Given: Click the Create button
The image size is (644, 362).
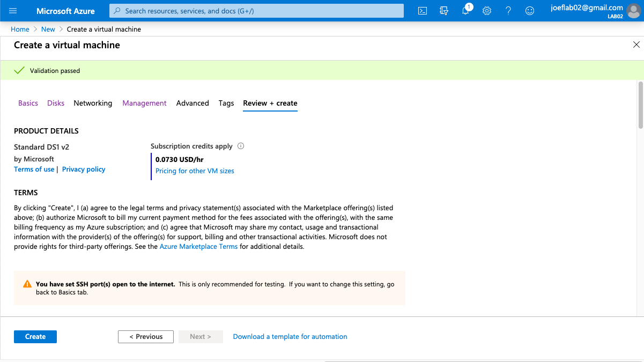Looking at the screenshot, I should tap(35, 337).
